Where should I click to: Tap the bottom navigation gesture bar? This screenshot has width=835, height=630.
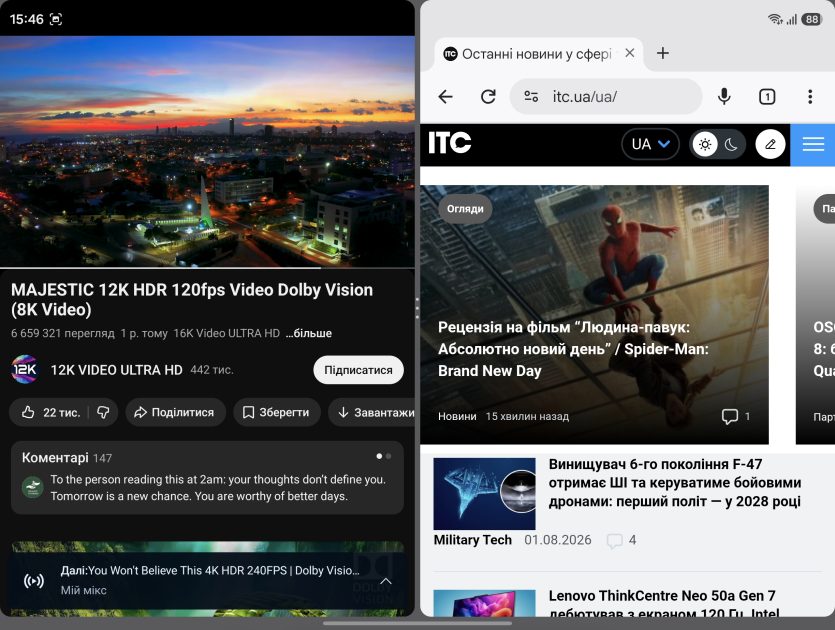(417, 623)
